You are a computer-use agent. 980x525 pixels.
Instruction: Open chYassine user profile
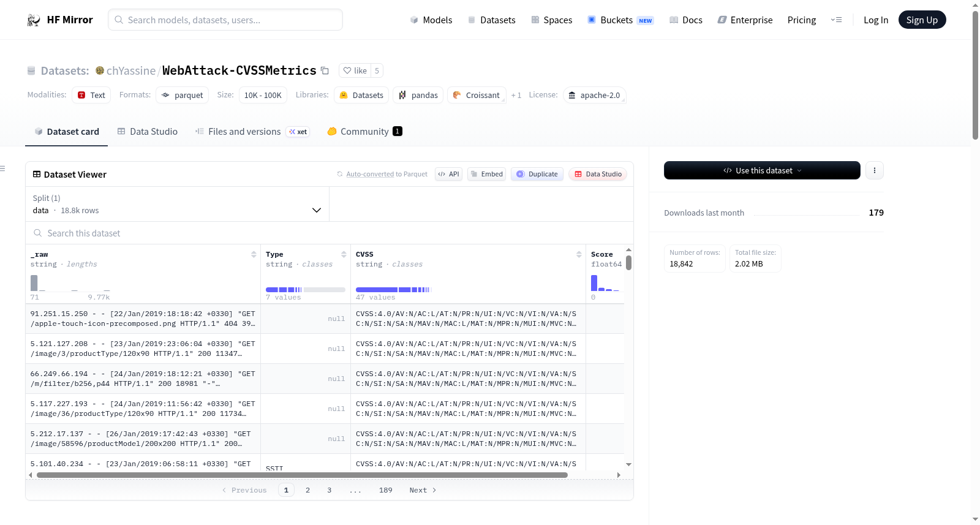click(x=131, y=70)
